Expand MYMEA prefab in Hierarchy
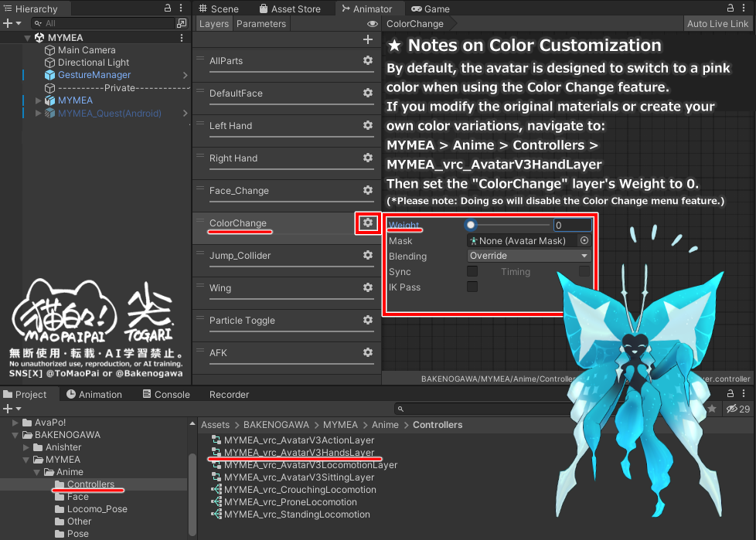The image size is (756, 540). pos(38,100)
